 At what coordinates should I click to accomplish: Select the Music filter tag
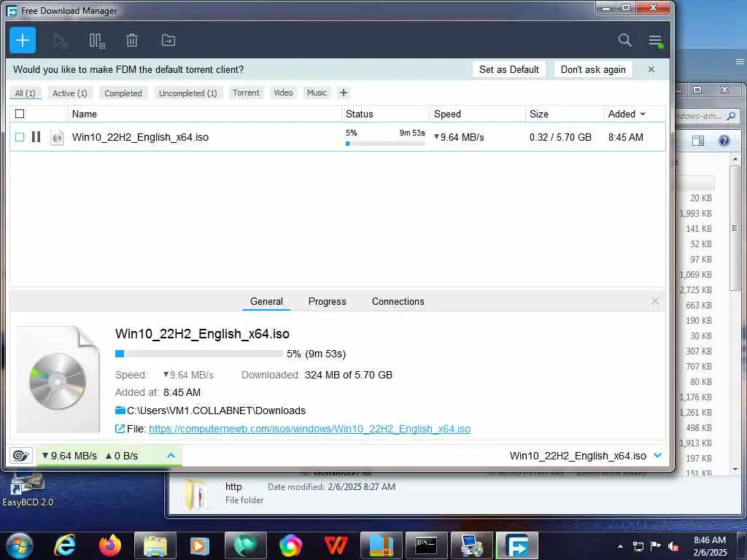(317, 93)
